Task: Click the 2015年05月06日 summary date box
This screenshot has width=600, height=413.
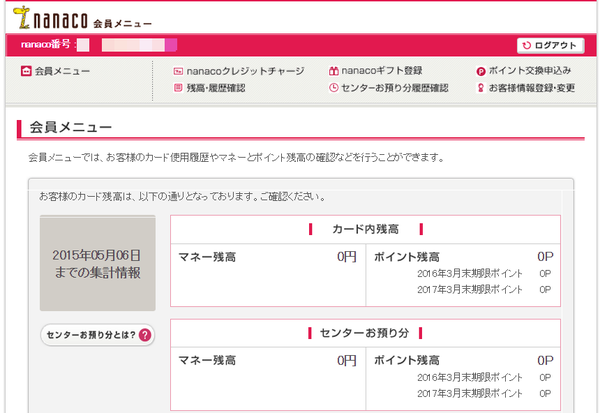Action: point(98,263)
